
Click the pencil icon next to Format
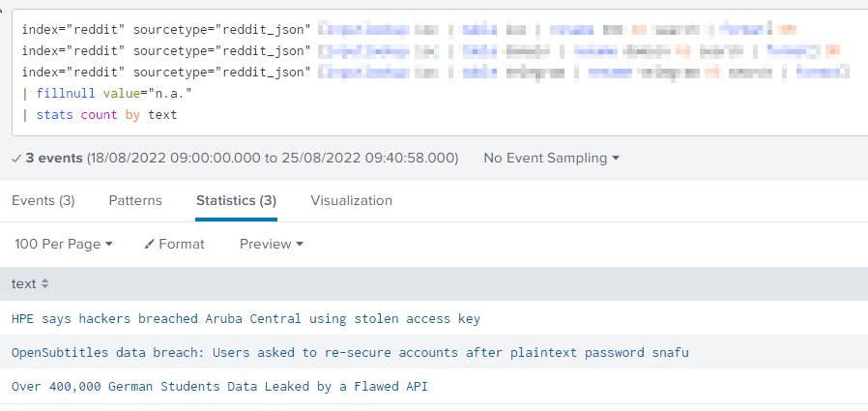149,245
